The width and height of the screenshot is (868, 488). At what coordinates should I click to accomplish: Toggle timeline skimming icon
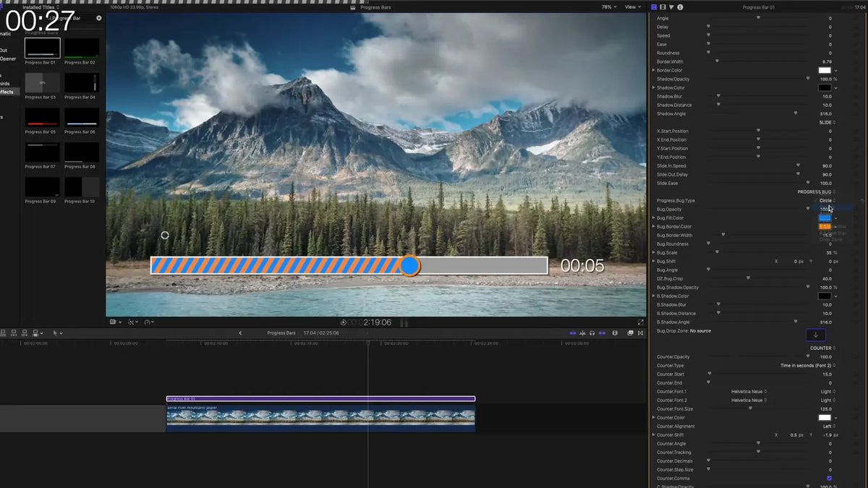tap(573, 333)
